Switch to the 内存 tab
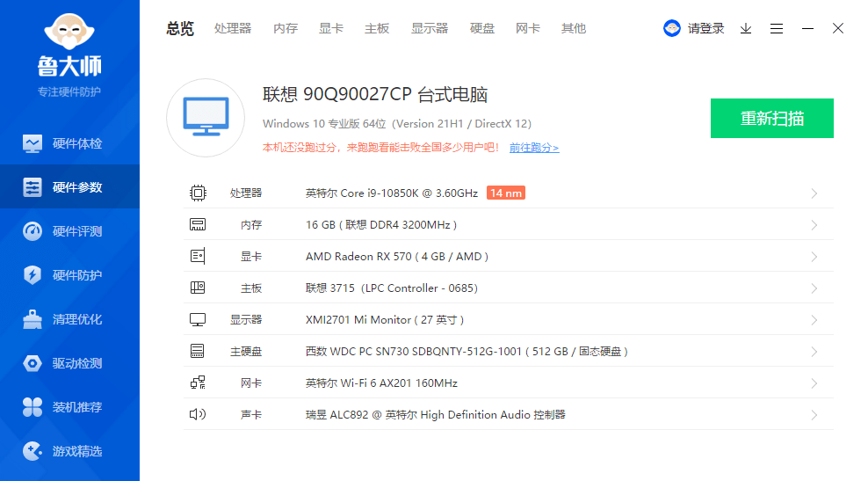This screenshot has height=481, width=868. pos(286,28)
